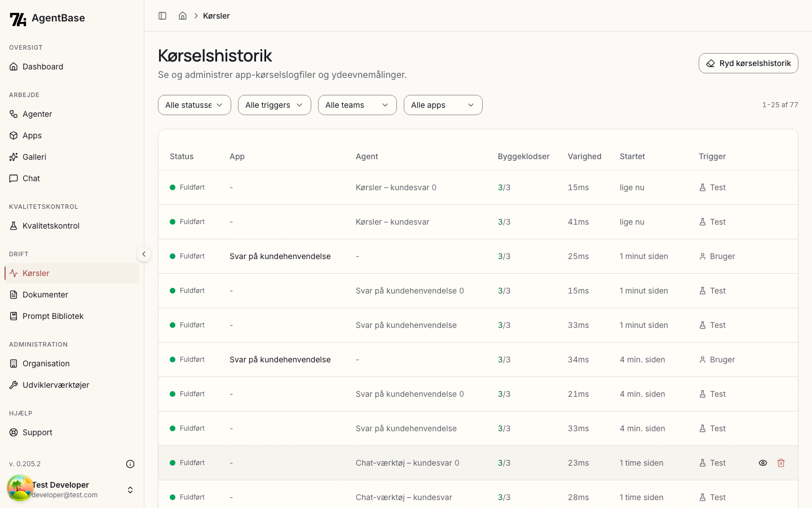Open Udviklerværktøjer in the sidebar
Viewport: 812px width, 508px height.
72,385
